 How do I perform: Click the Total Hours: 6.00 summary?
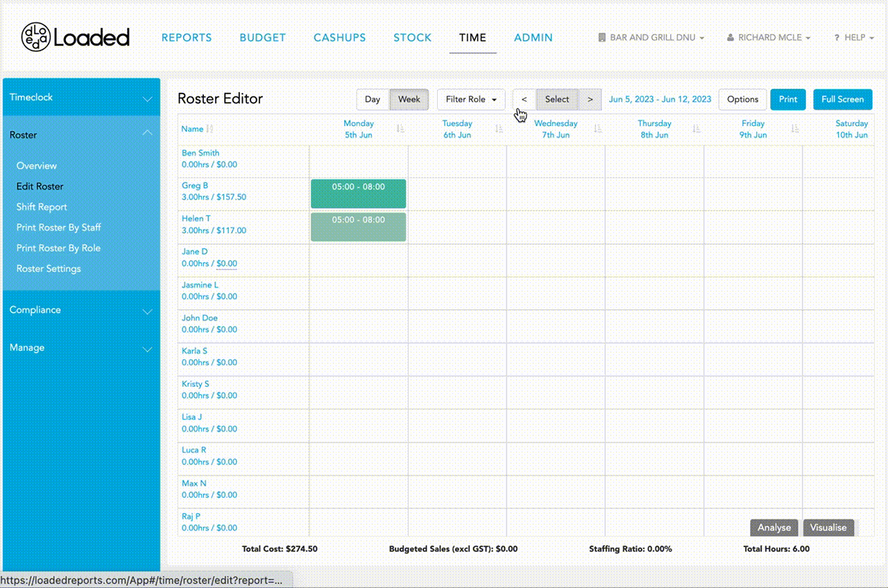point(776,549)
